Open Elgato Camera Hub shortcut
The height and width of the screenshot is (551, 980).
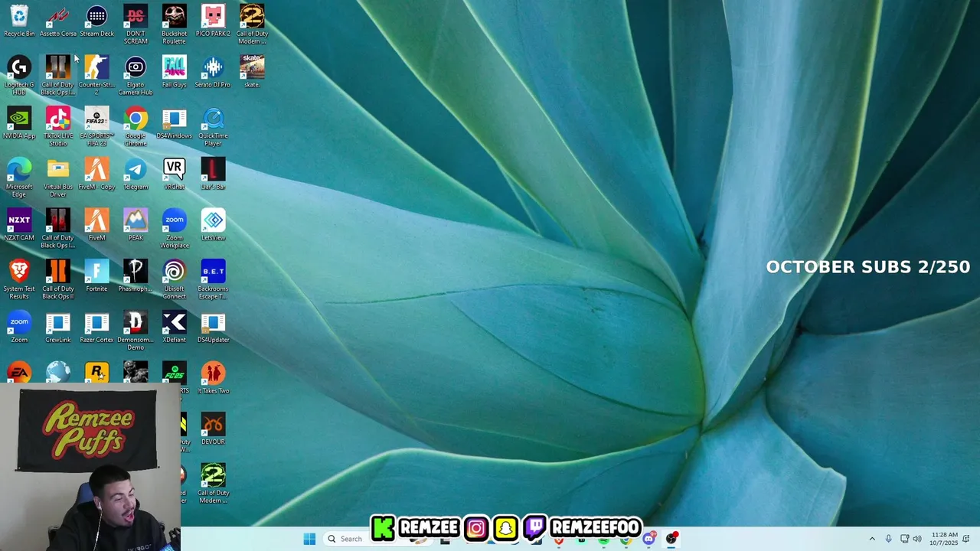(x=136, y=76)
